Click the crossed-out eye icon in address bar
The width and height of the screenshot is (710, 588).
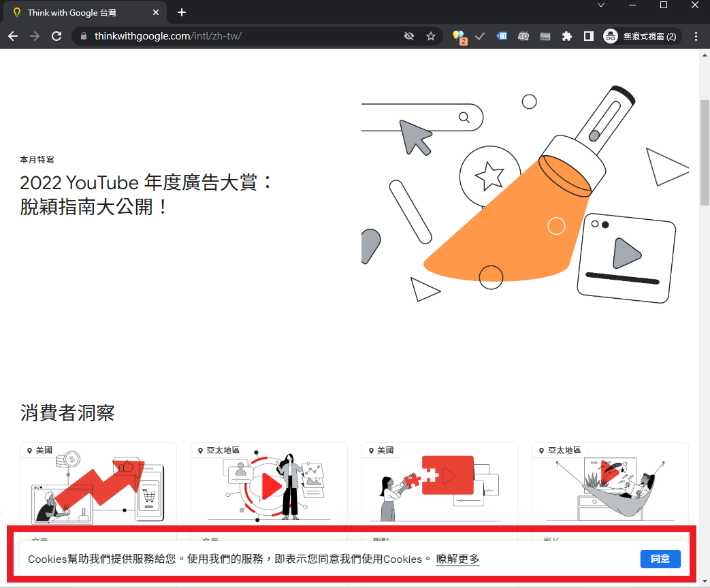point(409,36)
